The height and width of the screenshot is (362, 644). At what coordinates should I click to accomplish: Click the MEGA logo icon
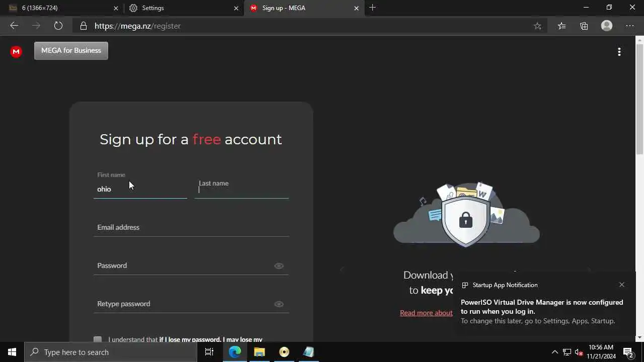16,51
